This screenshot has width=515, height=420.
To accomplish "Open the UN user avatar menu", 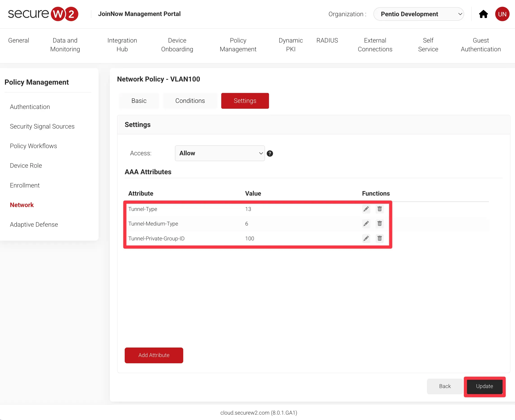I will pos(502,14).
